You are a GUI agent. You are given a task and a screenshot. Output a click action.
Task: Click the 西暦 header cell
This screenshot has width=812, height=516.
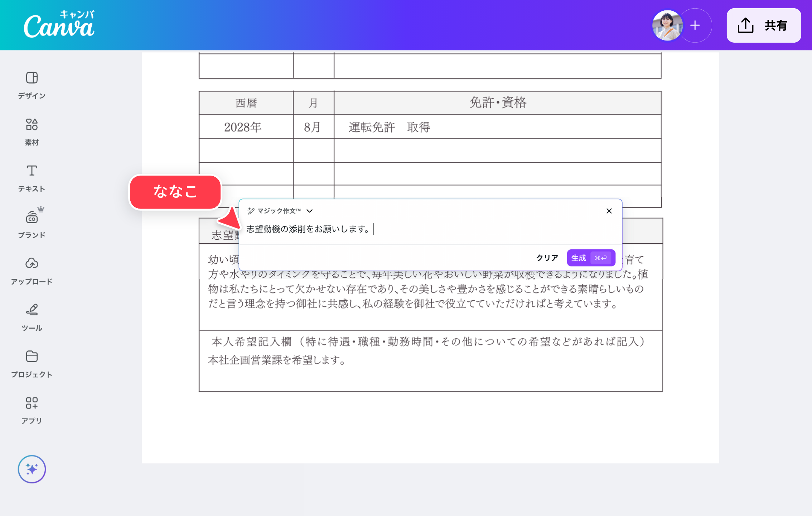coord(246,103)
